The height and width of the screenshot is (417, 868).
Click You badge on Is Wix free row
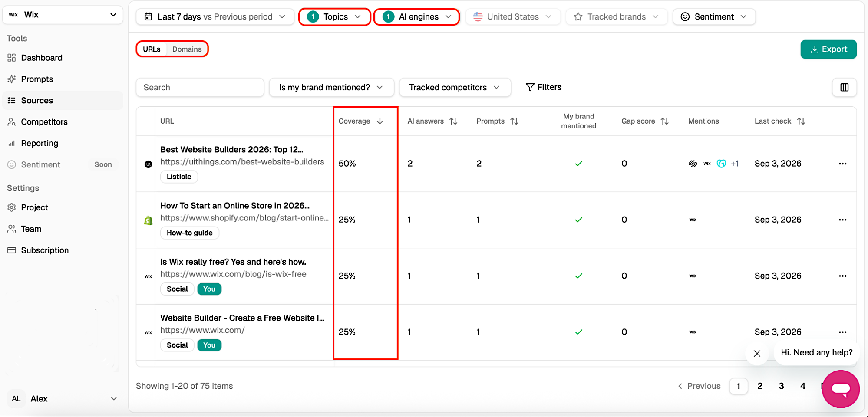[x=209, y=289]
